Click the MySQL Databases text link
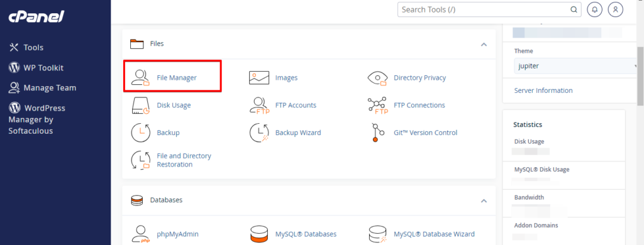644x245 pixels. 306,234
